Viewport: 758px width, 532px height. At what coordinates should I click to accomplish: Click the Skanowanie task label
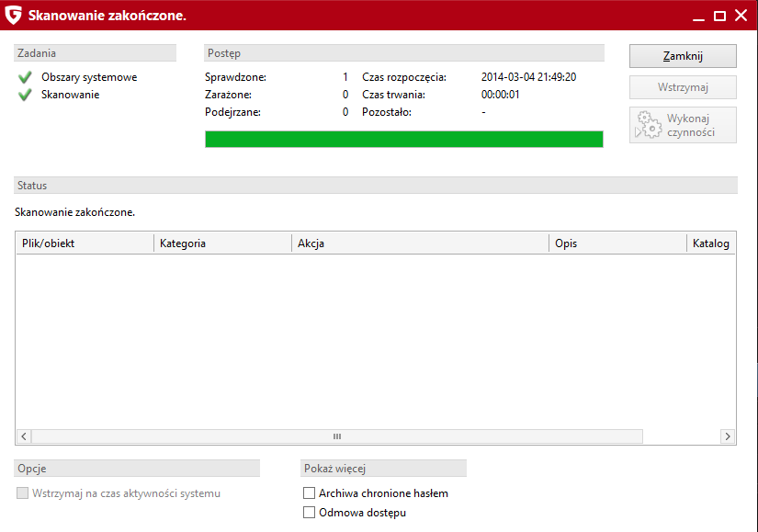pyautogui.click(x=70, y=95)
